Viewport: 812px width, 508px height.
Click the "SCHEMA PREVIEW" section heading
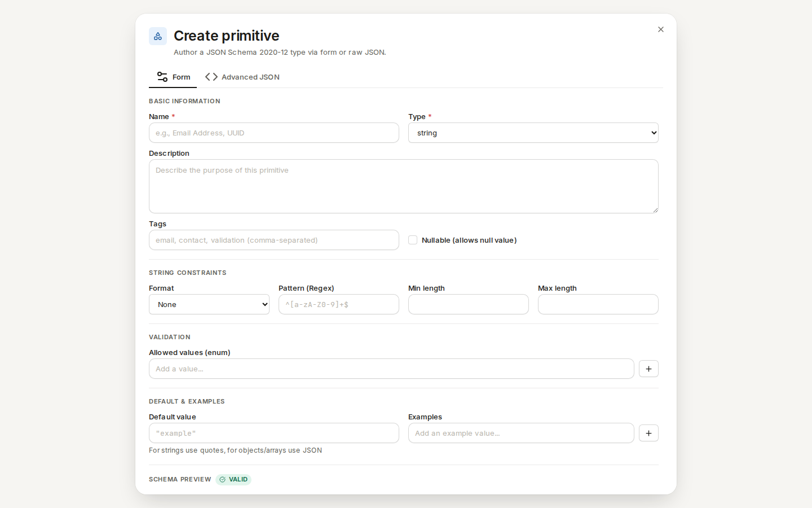(x=180, y=479)
